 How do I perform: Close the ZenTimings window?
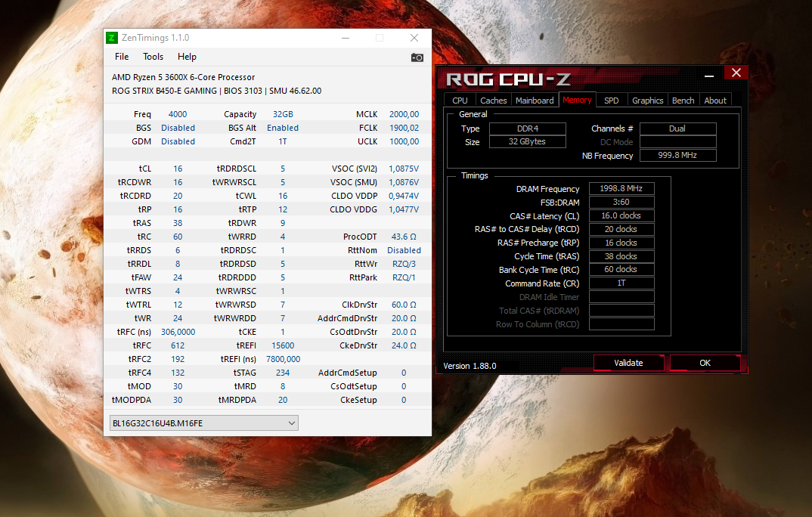pyautogui.click(x=414, y=38)
